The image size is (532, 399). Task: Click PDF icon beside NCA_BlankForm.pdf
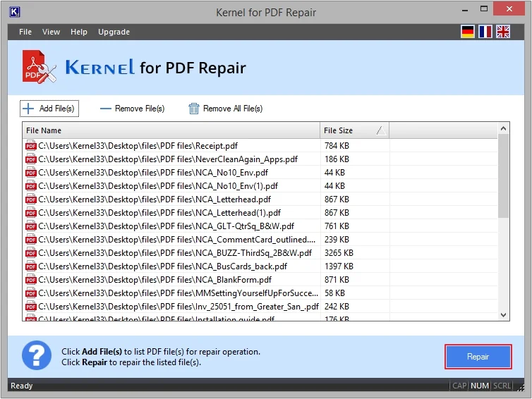click(x=31, y=280)
